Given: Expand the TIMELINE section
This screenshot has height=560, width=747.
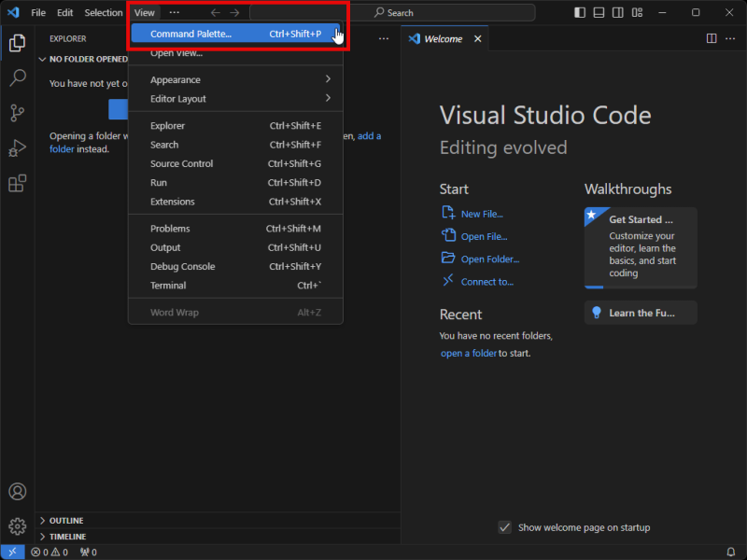Looking at the screenshot, I should (70, 537).
